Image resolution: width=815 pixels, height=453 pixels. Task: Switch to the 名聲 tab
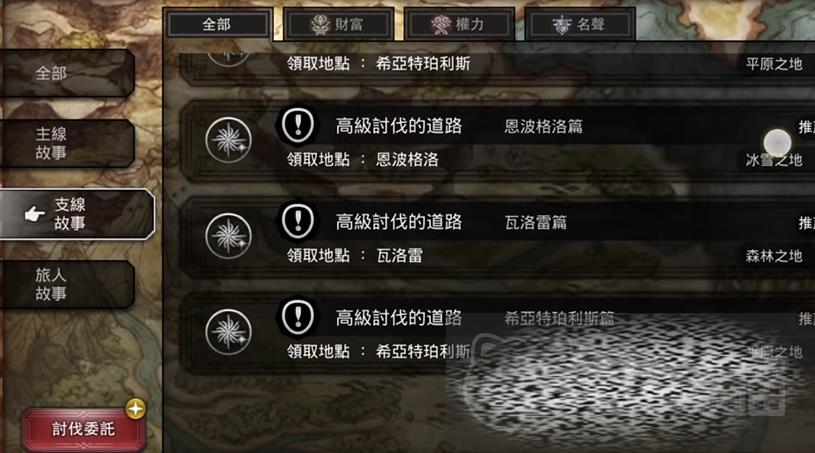[x=580, y=24]
